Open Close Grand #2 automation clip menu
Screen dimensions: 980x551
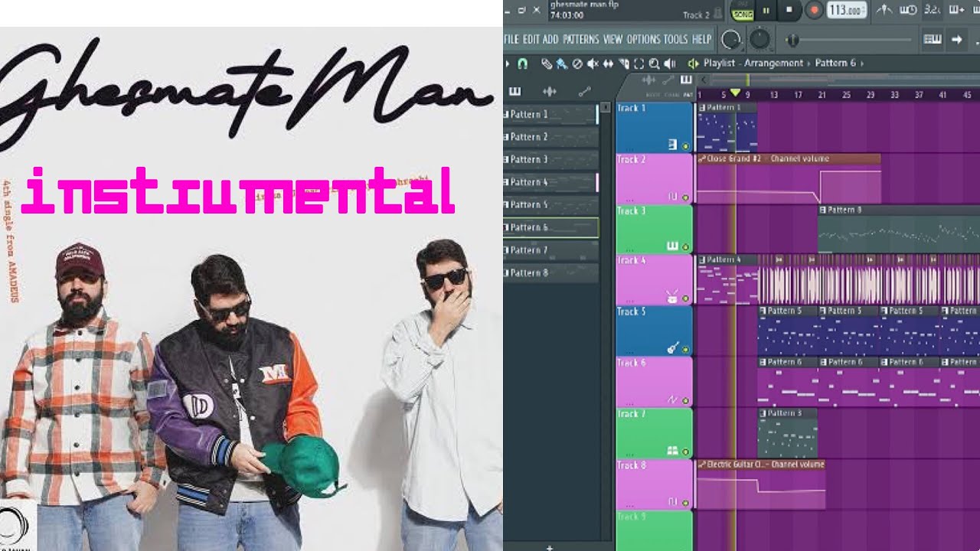701,158
